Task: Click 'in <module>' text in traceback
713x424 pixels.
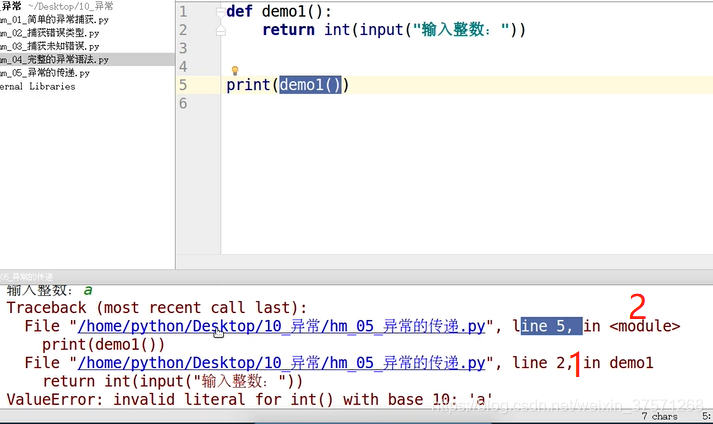Action: click(x=632, y=326)
